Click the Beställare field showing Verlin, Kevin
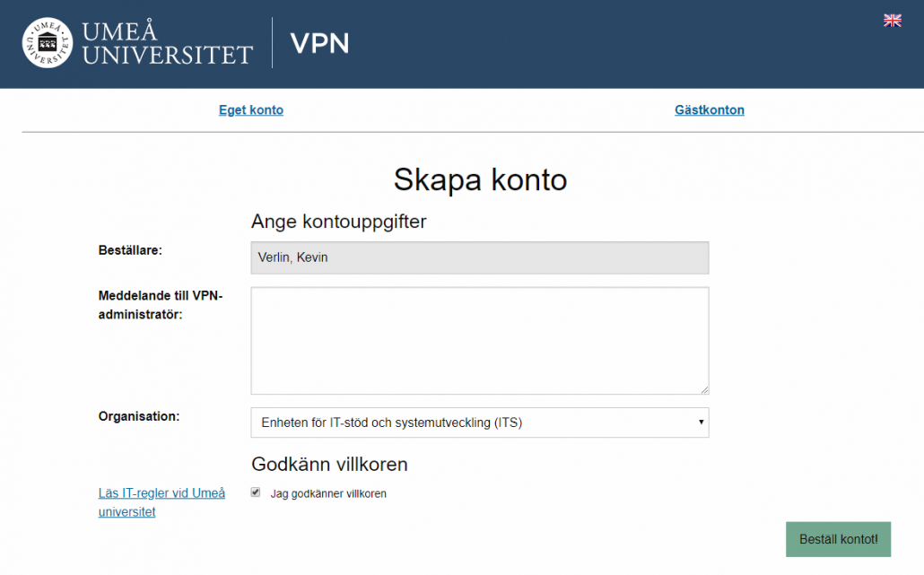Screen dimensions: 924x575 480,257
